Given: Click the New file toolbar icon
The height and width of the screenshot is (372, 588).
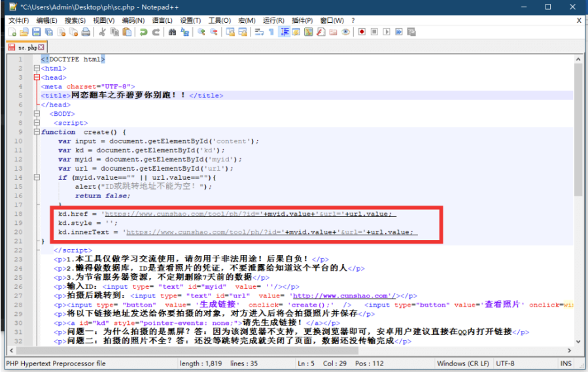Looking at the screenshot, I should [12, 32].
